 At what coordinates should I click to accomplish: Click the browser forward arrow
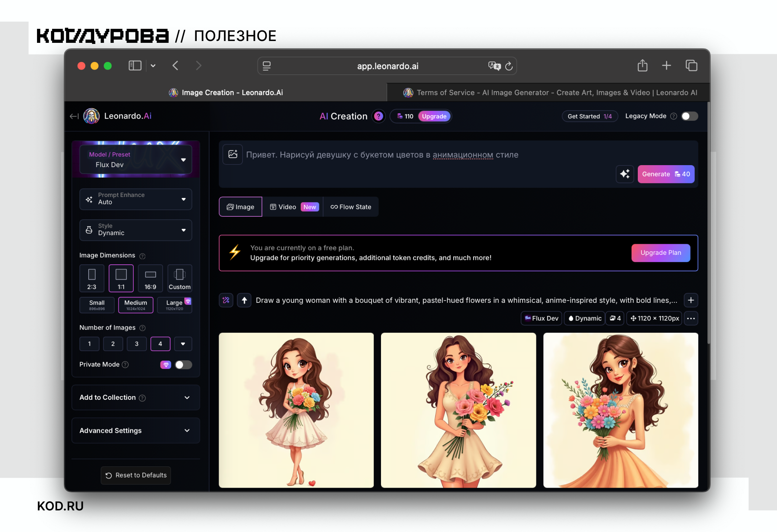pyautogui.click(x=198, y=66)
